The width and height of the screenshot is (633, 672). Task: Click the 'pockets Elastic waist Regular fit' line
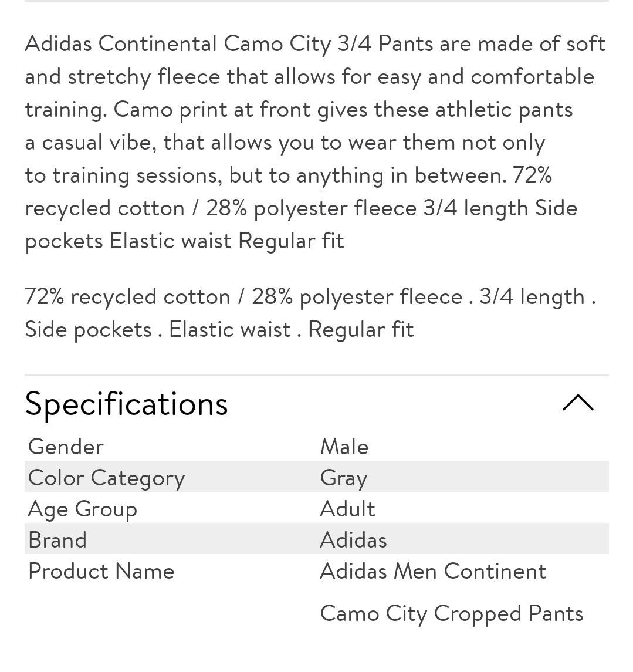(x=185, y=242)
